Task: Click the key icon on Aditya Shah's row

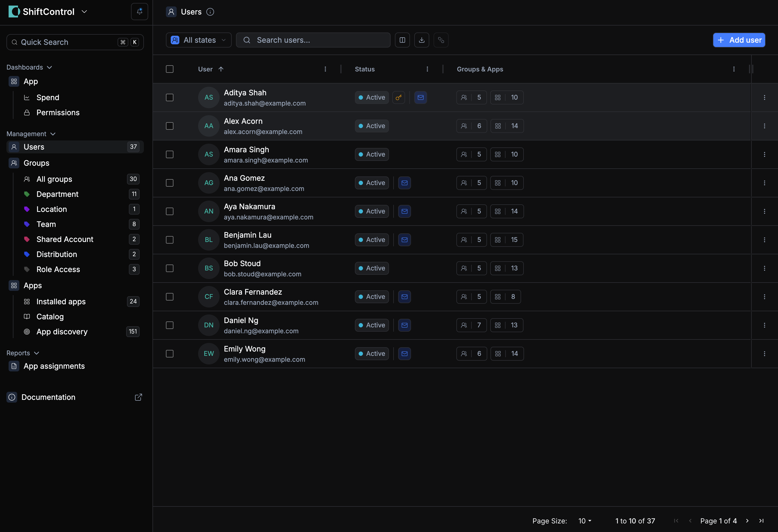Action: pyautogui.click(x=399, y=97)
